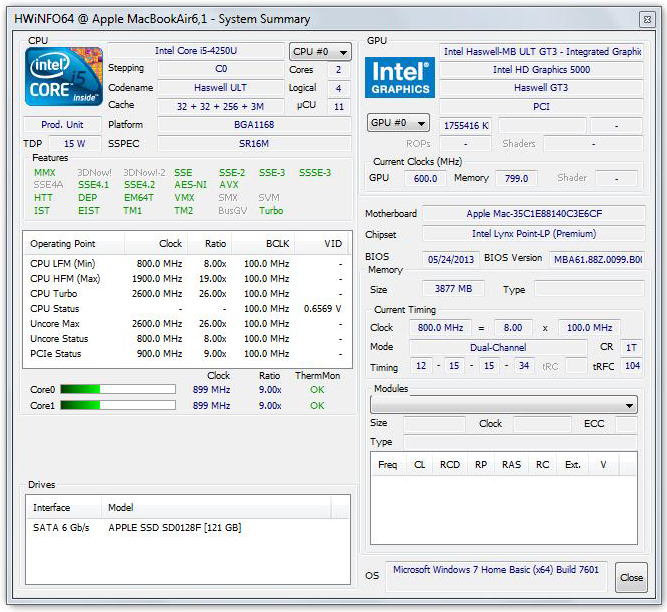Click the Core1 ThermMon OK status
This screenshot has width=667, height=612.
pos(317,405)
